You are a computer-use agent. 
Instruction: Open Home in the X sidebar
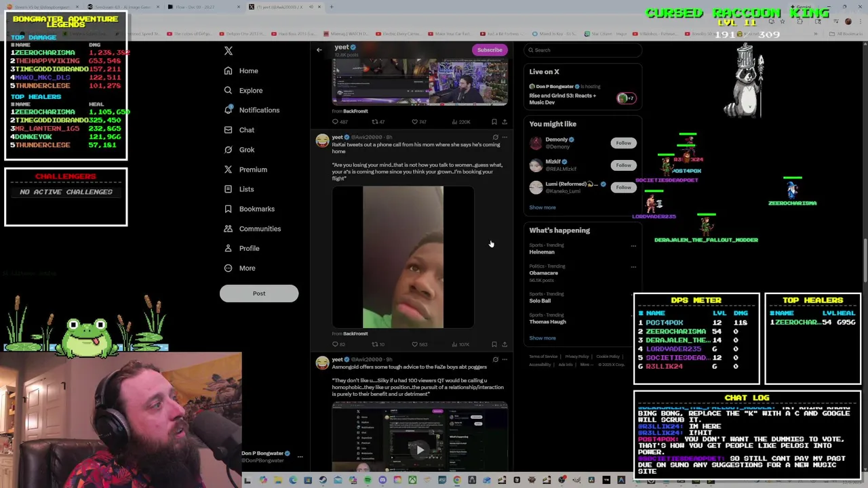click(x=241, y=70)
